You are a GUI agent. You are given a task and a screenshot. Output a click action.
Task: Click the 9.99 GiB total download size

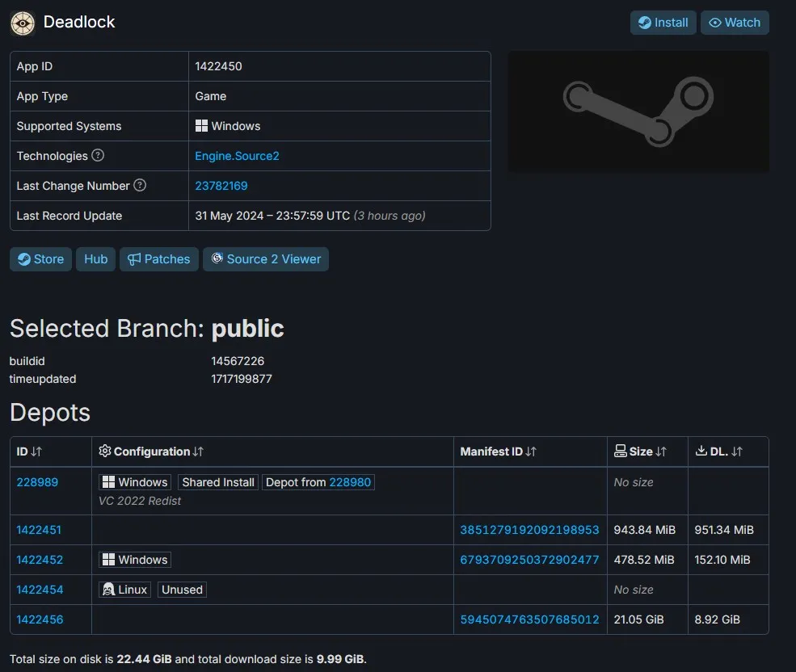[340, 659]
